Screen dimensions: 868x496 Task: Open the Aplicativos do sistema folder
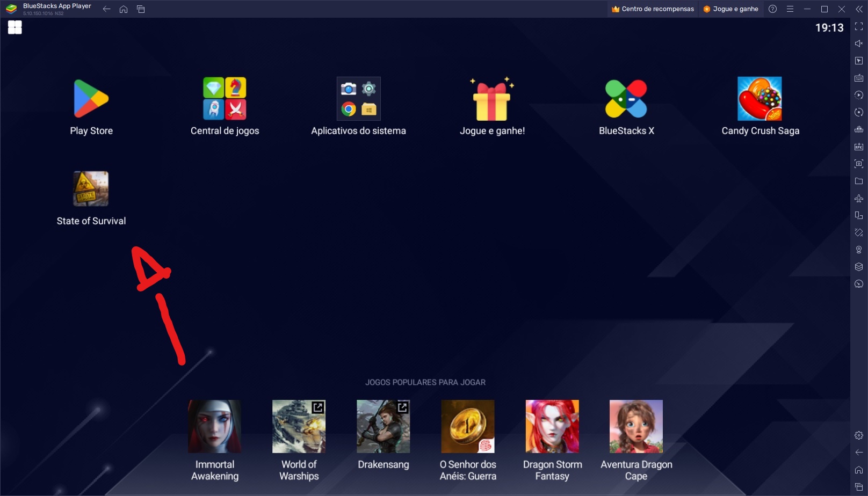[359, 99]
